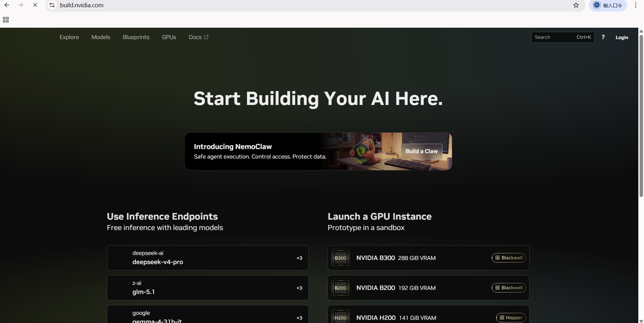Click Hopper tag on NVIDIA H200 row
The height and width of the screenshot is (323, 644).
click(511, 318)
